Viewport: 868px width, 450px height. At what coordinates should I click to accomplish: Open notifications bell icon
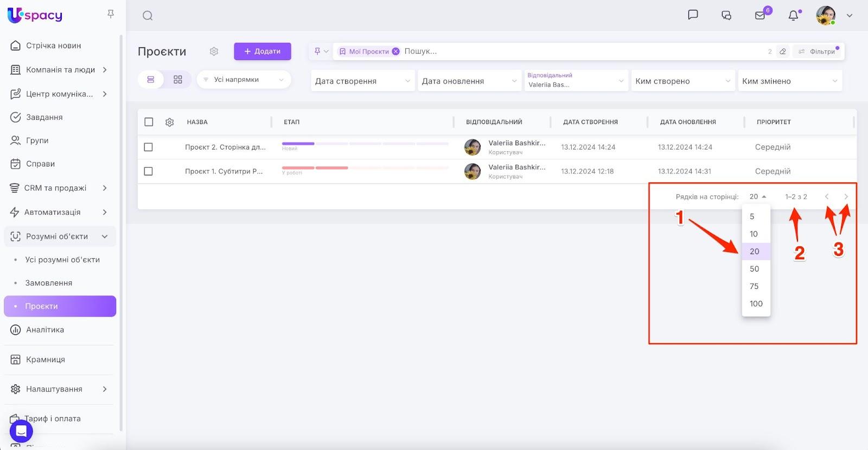tap(793, 15)
